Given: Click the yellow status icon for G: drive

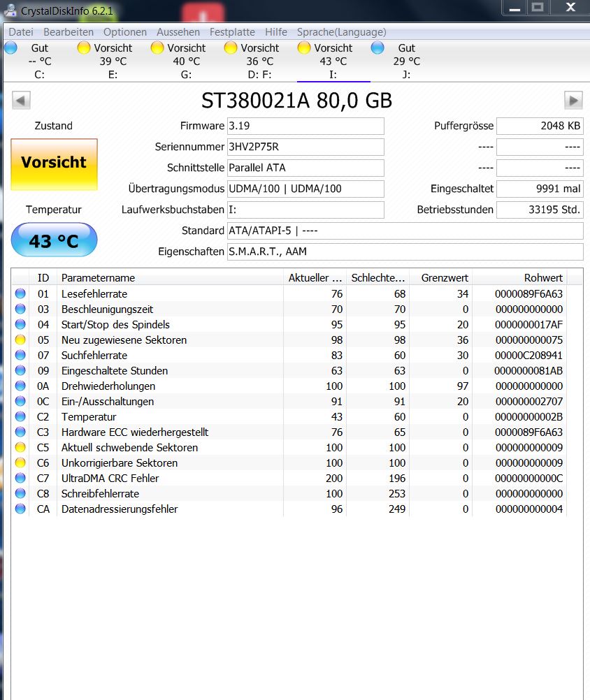Looking at the screenshot, I should 157,48.
